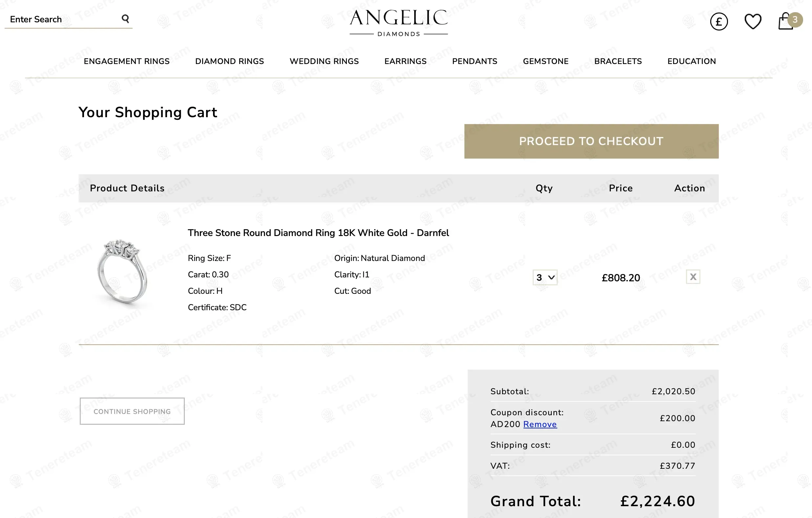The image size is (812, 518).
Task: Open the shopping bag cart icon
Action: 786,22
